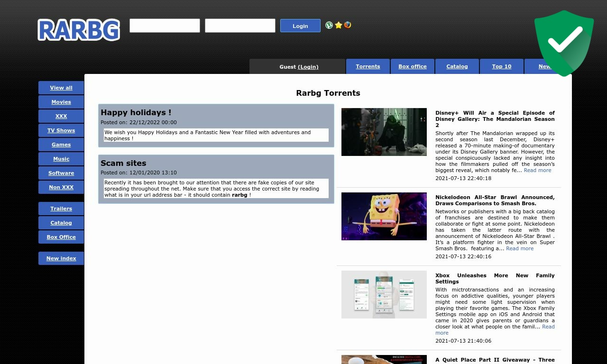Image resolution: width=607 pixels, height=364 pixels.
Task: Open Box Office in the left sidebar
Action: click(61, 237)
